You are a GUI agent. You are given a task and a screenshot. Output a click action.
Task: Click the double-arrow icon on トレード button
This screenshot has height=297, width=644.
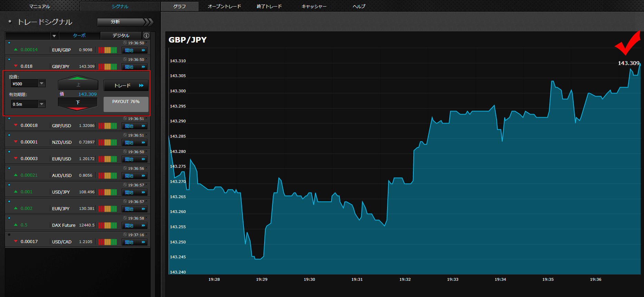pos(141,85)
